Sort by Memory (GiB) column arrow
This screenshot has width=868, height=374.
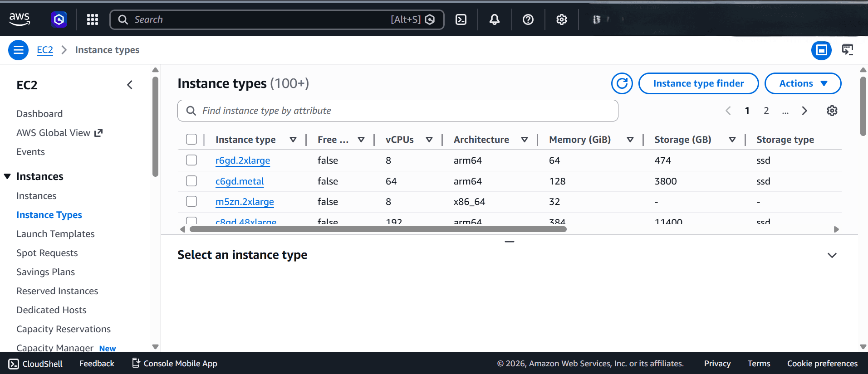630,140
